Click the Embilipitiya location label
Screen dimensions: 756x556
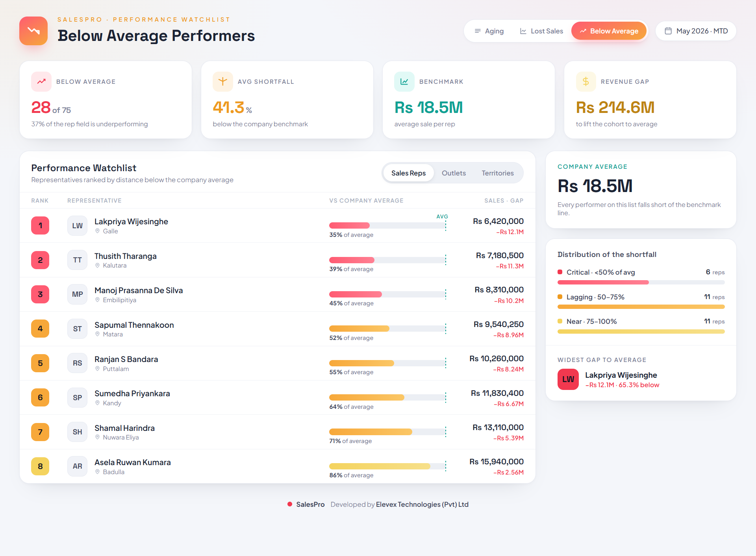[x=120, y=300]
